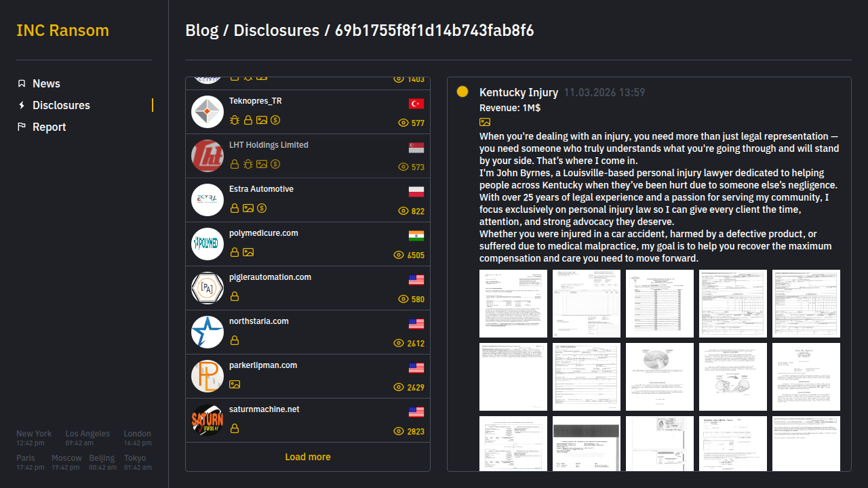Select the Disclosures sidebar link
Image resolution: width=868 pixels, height=488 pixels.
tap(61, 105)
